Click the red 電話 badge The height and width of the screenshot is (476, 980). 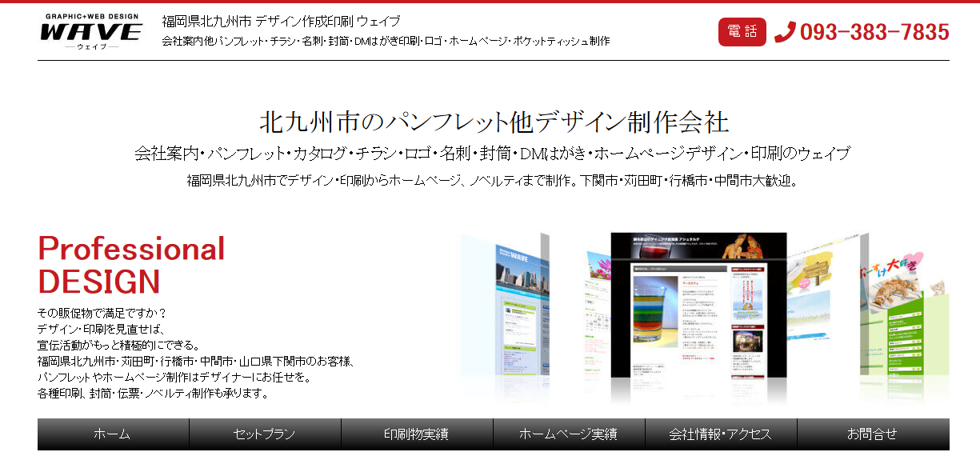(742, 32)
